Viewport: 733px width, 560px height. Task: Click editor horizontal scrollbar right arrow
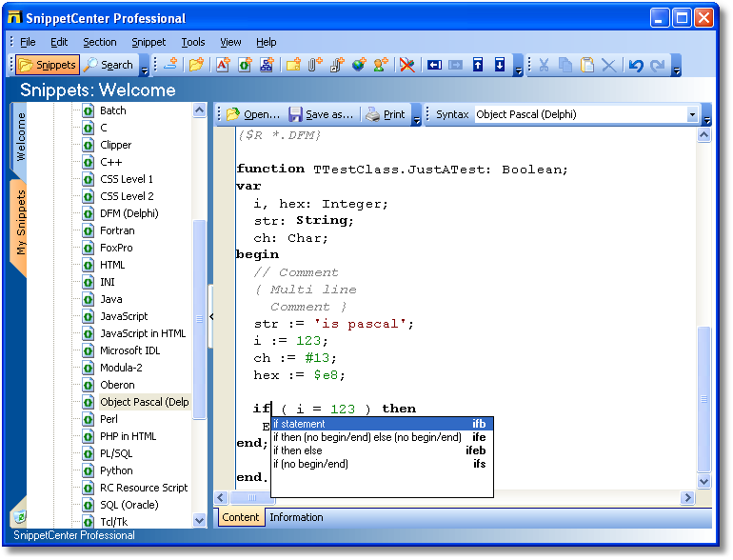687,498
